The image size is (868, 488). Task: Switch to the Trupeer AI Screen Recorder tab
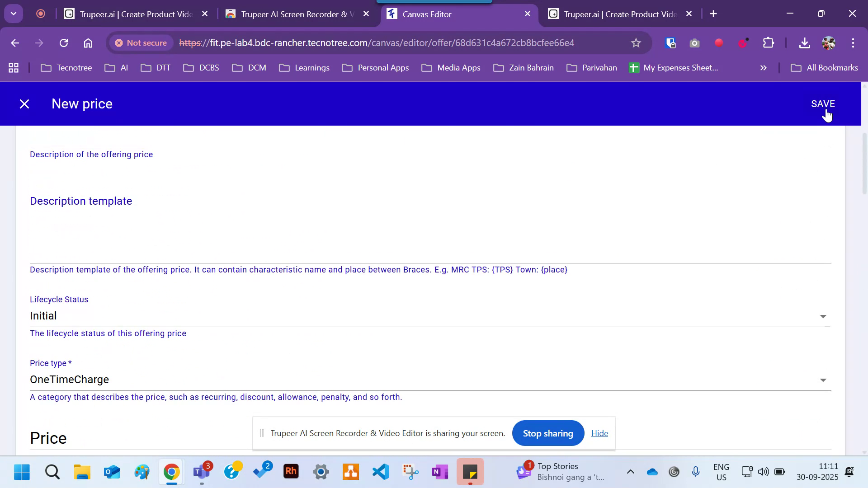(x=294, y=14)
